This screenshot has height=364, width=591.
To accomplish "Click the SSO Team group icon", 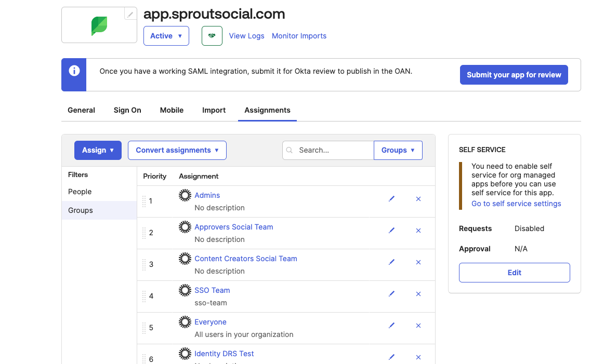I will click(x=185, y=290).
